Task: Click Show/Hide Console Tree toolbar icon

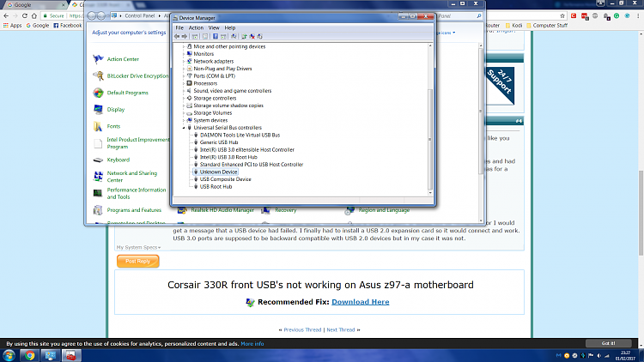Action: click(x=195, y=37)
